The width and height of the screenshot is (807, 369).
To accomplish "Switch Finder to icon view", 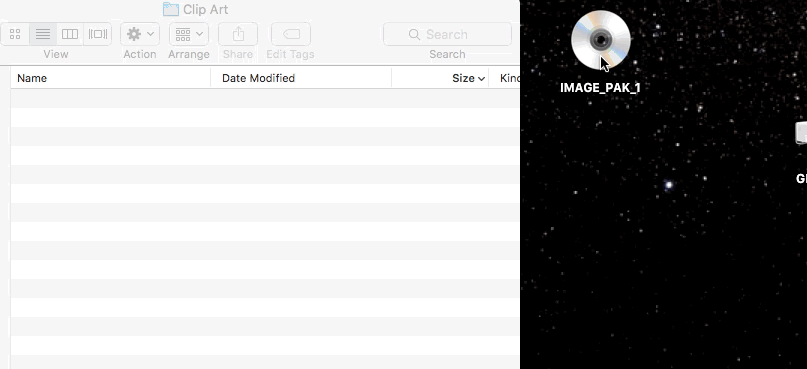I will click(15, 34).
